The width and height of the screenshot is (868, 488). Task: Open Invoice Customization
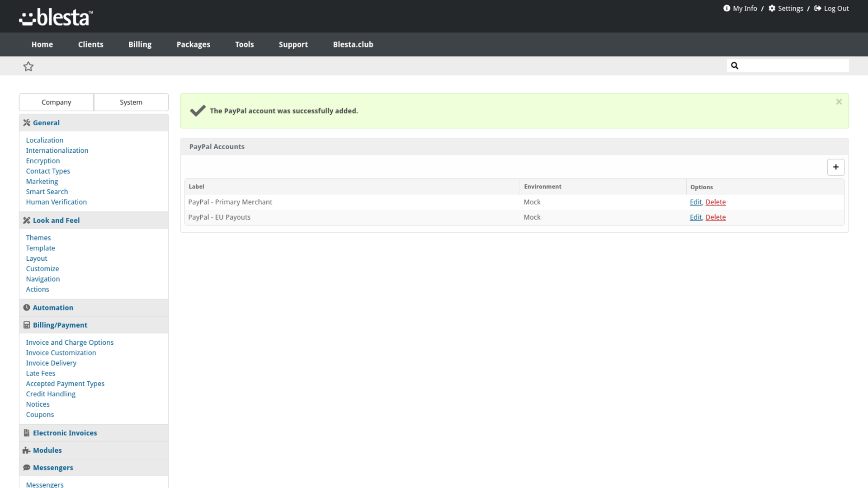pos(61,353)
